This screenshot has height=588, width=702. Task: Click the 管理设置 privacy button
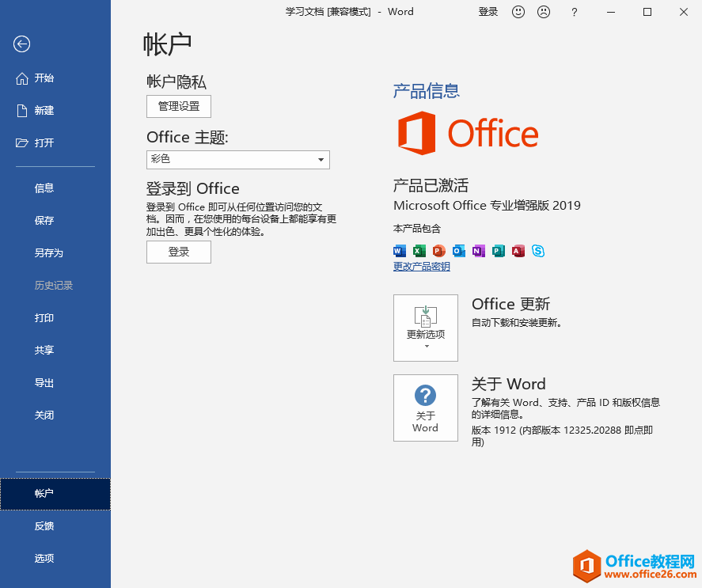(x=179, y=107)
